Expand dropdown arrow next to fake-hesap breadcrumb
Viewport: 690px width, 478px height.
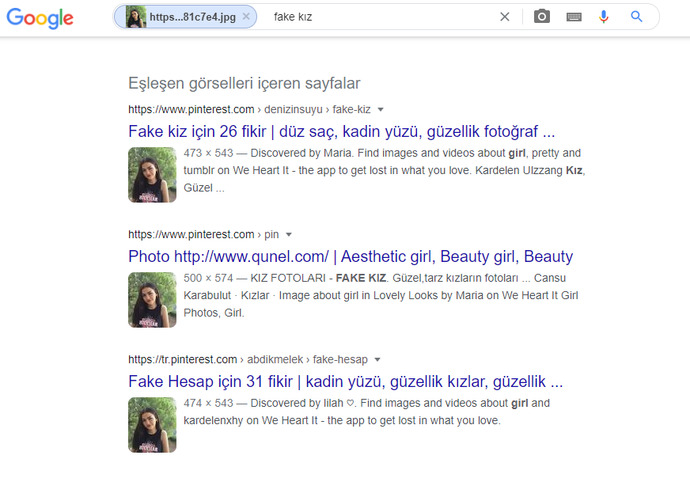point(377,360)
